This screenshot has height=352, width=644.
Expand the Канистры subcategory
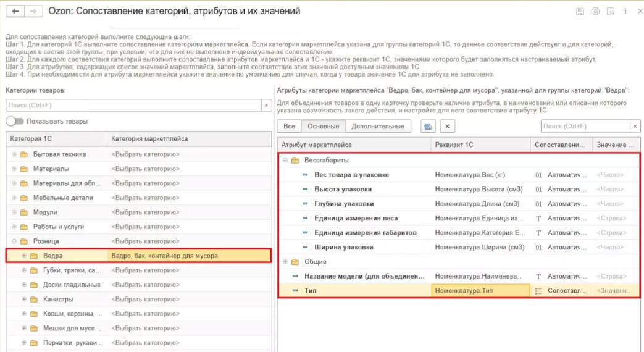pyautogui.click(x=24, y=300)
